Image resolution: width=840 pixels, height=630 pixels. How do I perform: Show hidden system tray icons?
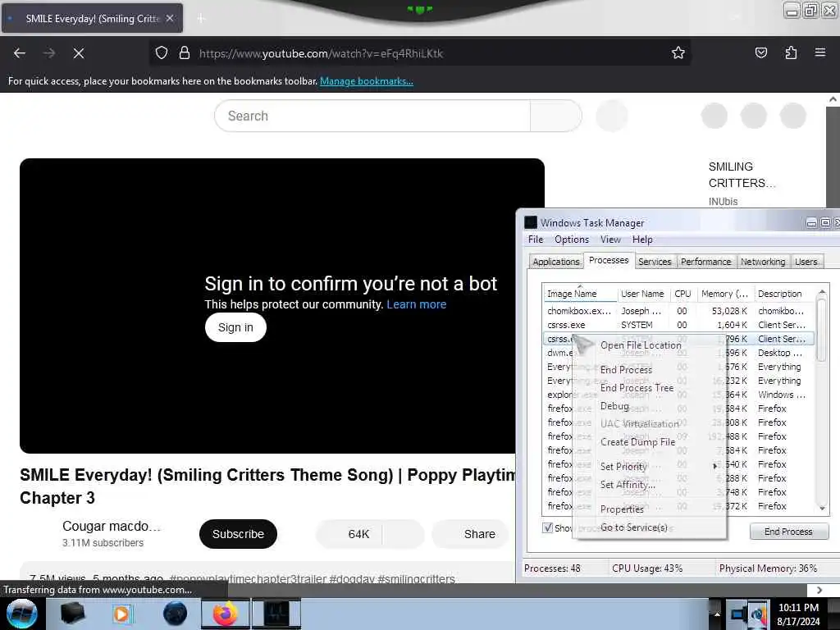click(717, 614)
